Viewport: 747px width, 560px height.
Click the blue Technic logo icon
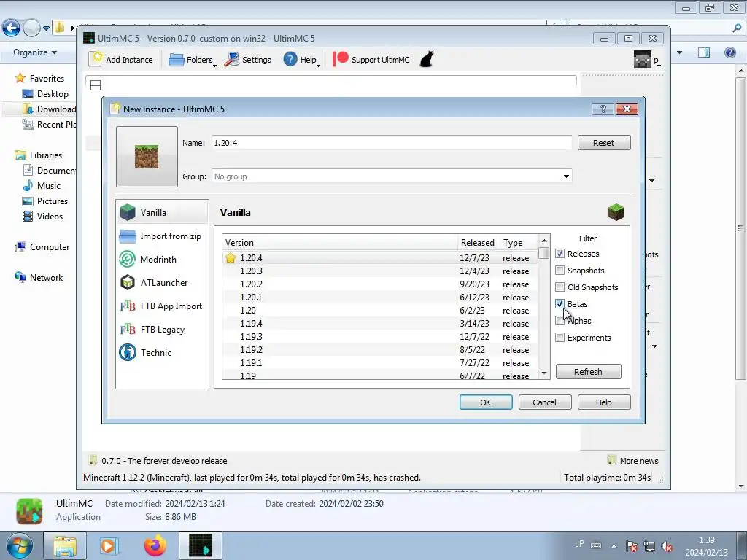[128, 353]
